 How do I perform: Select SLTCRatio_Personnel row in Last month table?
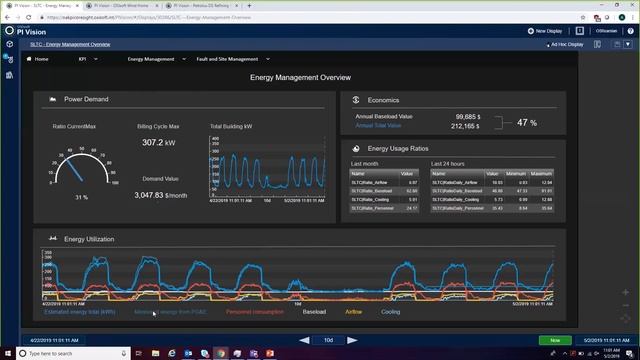coord(384,208)
